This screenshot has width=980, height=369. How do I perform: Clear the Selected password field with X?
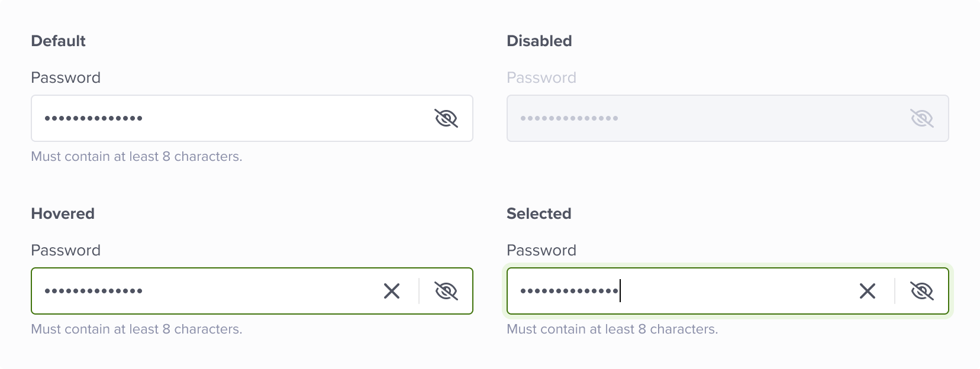(x=868, y=291)
